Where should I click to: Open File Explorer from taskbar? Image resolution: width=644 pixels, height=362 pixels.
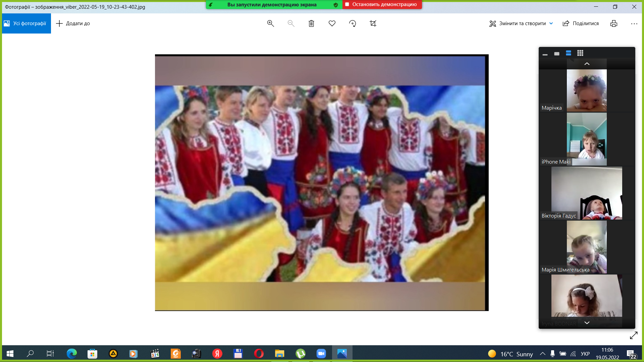click(279, 353)
